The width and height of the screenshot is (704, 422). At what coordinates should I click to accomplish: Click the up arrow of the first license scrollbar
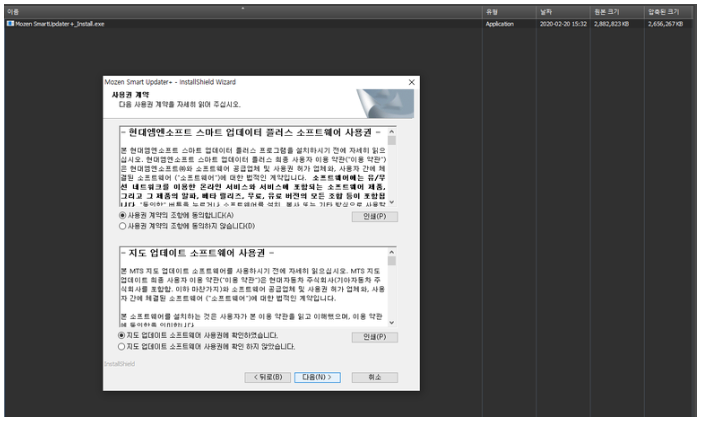coord(392,132)
